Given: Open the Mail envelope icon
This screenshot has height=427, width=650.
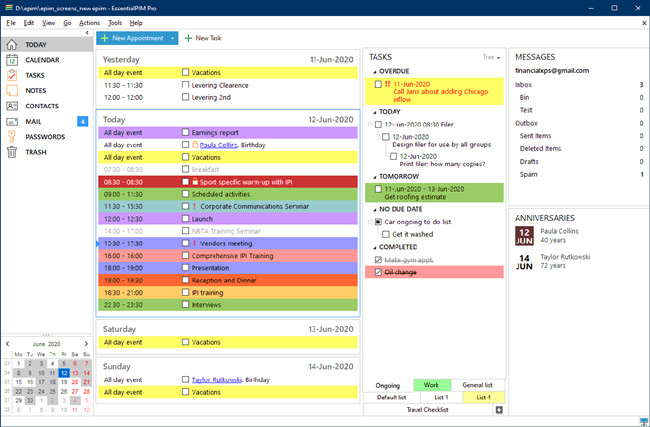Looking at the screenshot, I should 12,121.
